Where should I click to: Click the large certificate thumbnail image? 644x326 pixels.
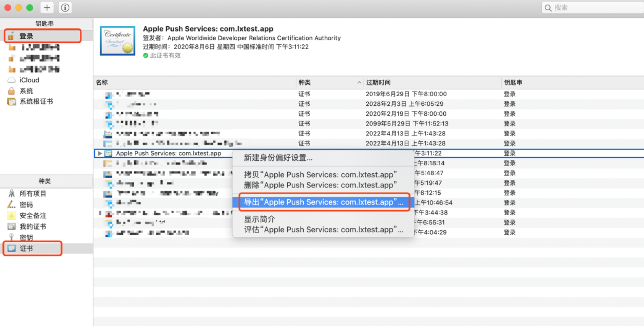point(118,41)
